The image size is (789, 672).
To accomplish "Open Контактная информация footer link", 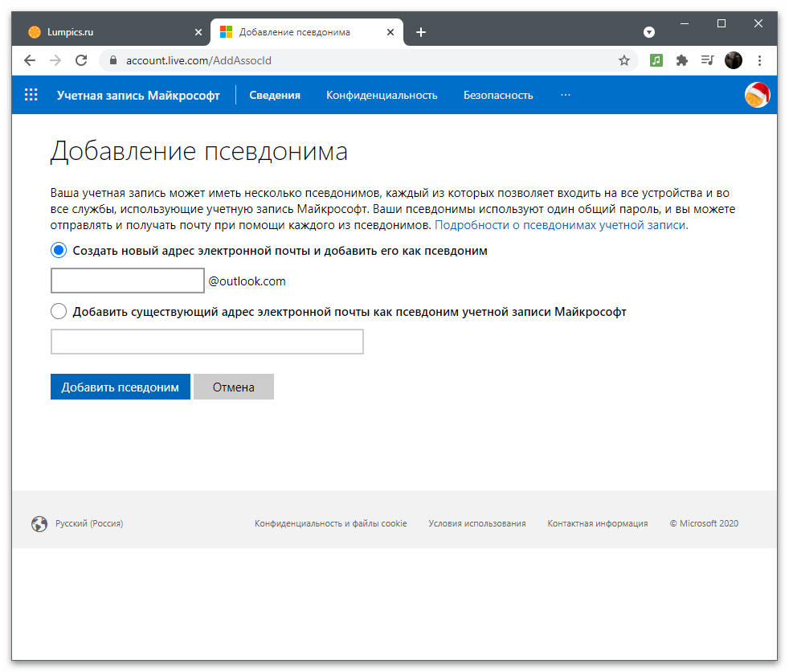I will pyautogui.click(x=597, y=523).
